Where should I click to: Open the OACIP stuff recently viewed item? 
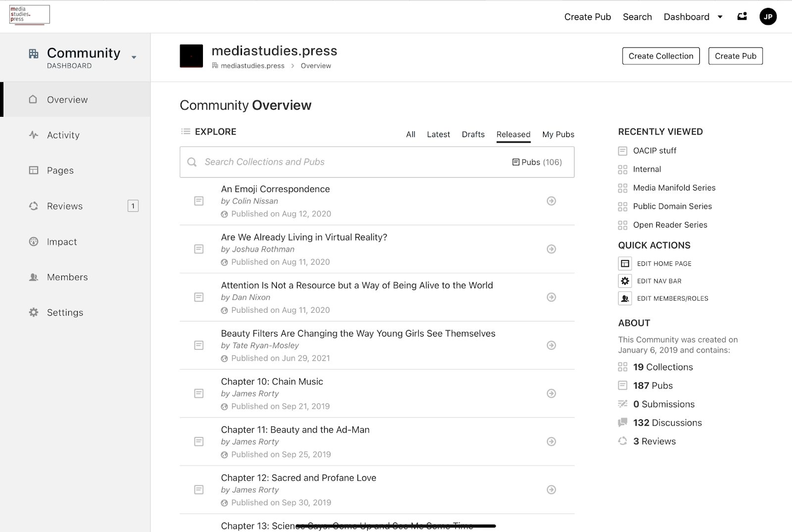point(654,150)
